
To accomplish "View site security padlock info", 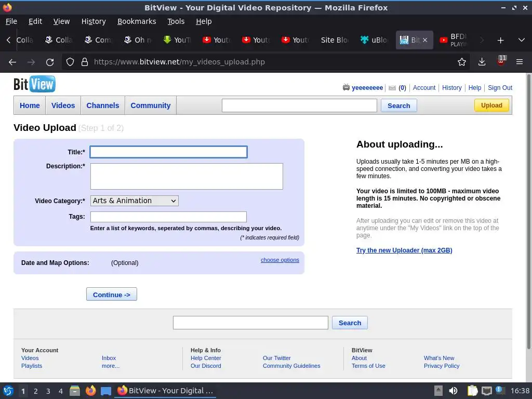I will point(85,62).
